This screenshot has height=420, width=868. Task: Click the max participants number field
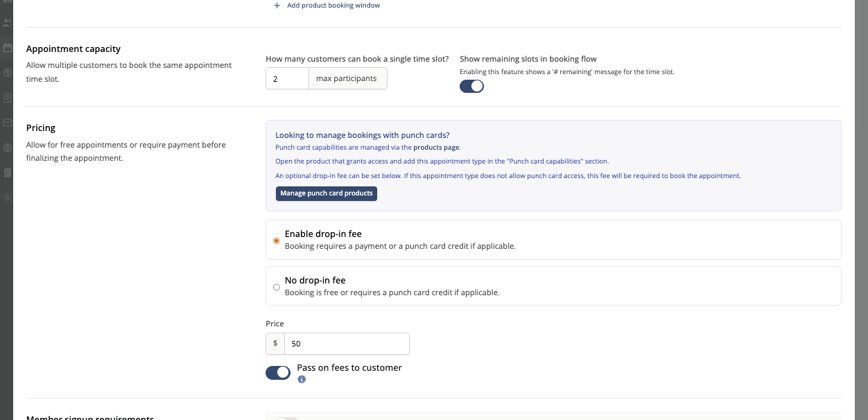287,79
